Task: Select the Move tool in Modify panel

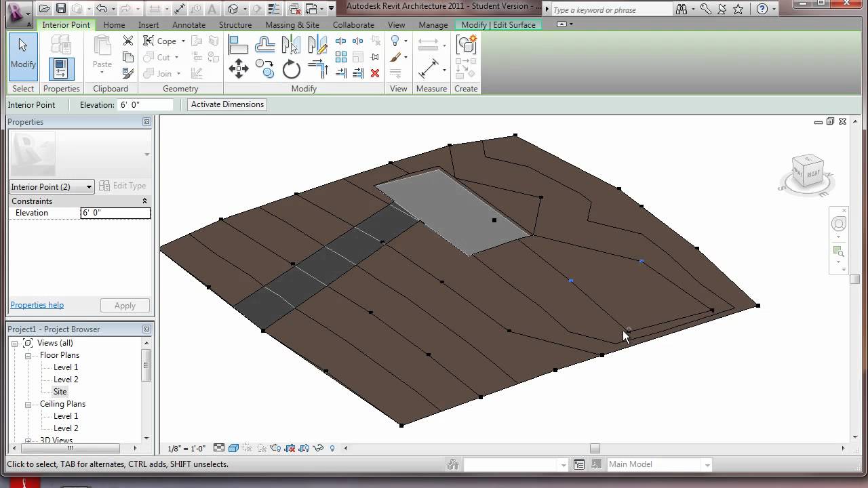Action: point(238,68)
